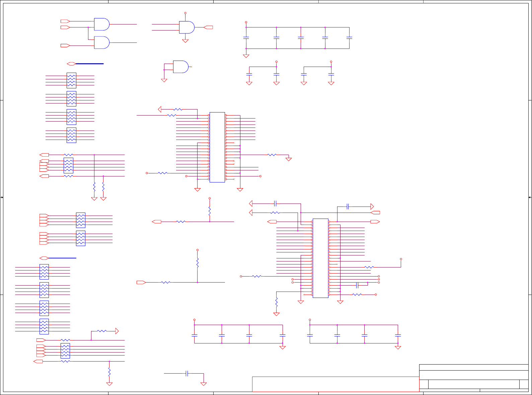This screenshot has height=395, width=532.
Task: Click the output port of the powered AND gate
Action: (208, 27)
